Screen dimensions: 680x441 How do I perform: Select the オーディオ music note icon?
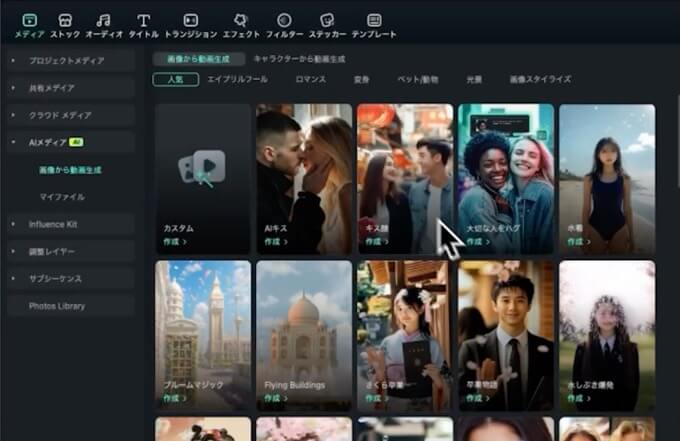click(104, 20)
